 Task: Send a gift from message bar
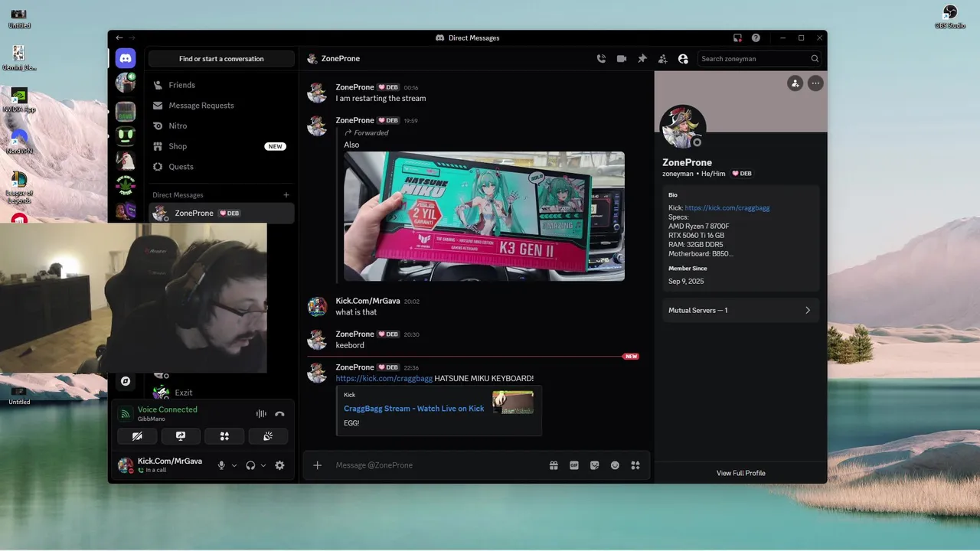click(554, 465)
